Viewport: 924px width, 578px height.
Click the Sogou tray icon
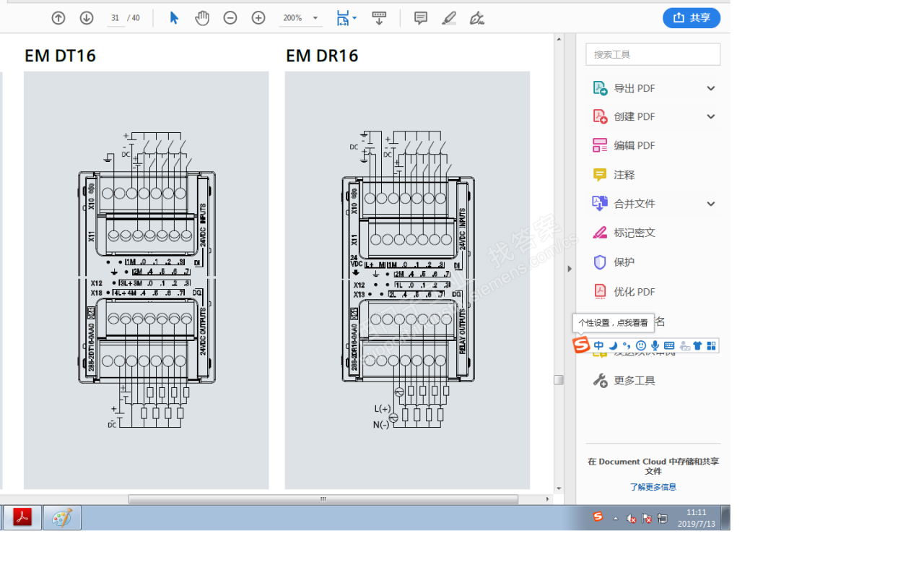coord(598,516)
